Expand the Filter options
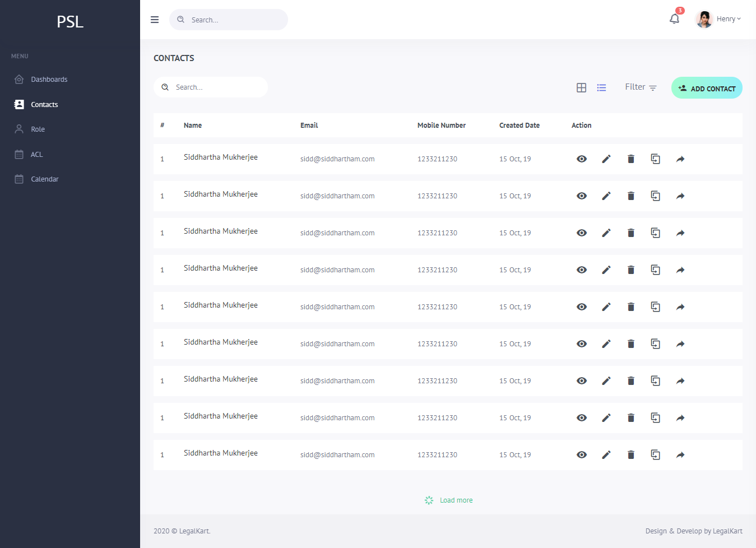The height and width of the screenshot is (548, 756). click(640, 87)
